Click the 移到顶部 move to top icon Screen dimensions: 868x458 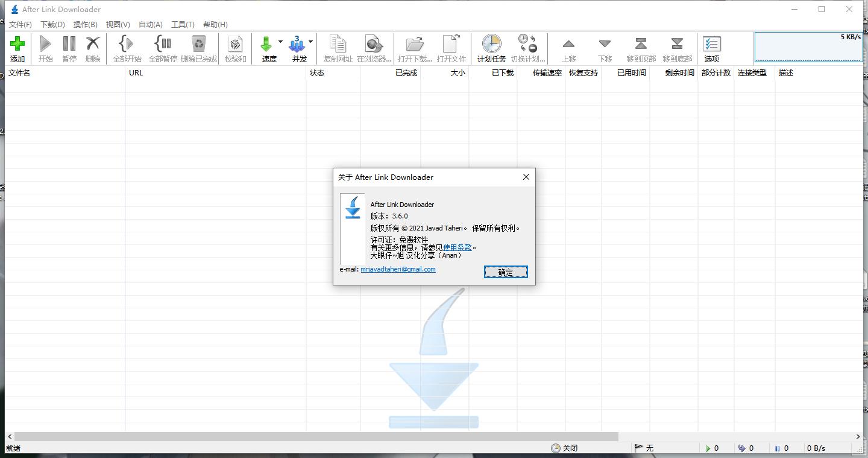pyautogui.click(x=641, y=43)
